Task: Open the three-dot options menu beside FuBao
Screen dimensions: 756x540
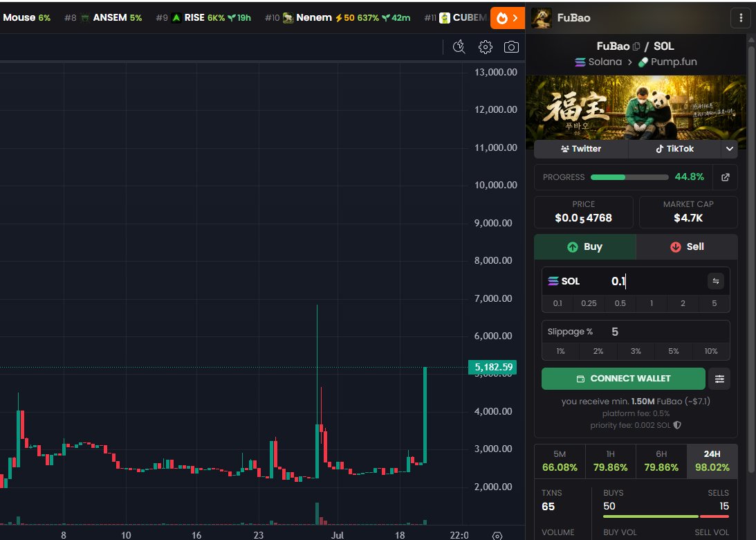Action: (x=741, y=18)
